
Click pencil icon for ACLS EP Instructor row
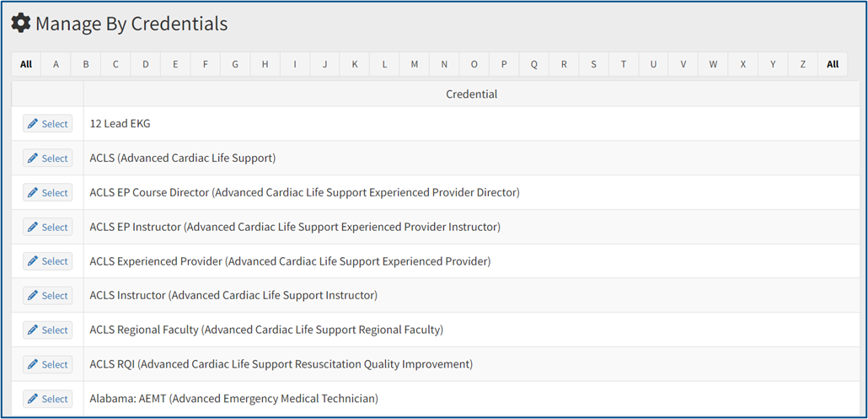point(33,227)
